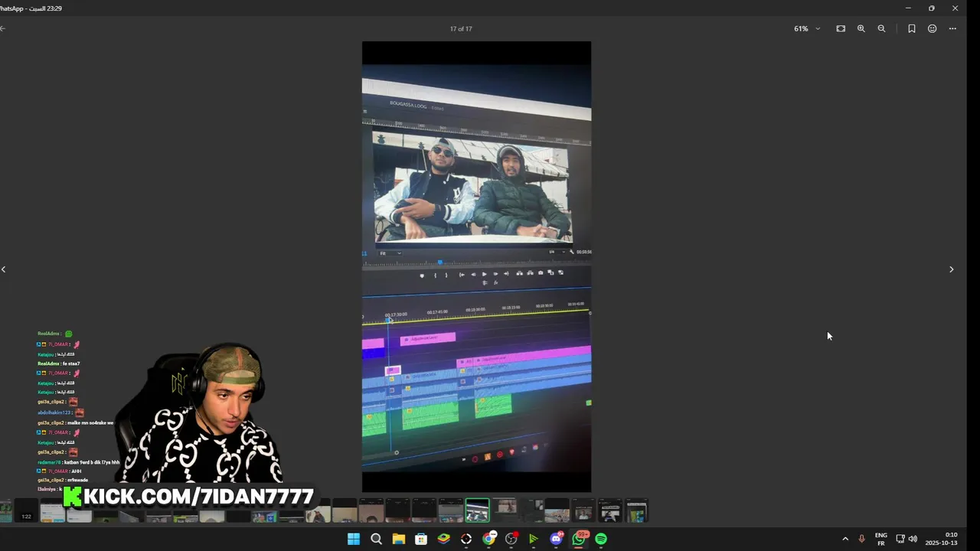Zoom in with the magnifier plus icon
Viewport: 980px width, 551px height.
(x=861, y=28)
